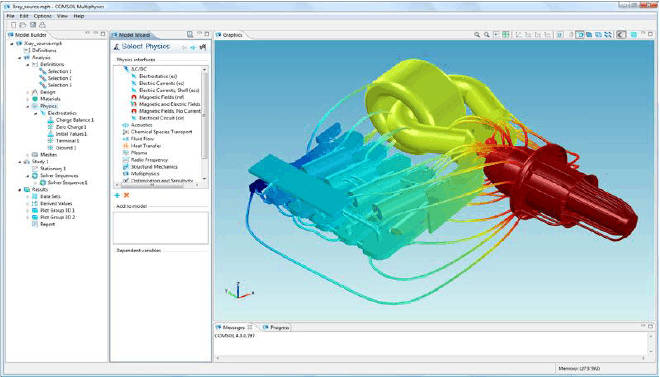Click the green Zoom Extents icon

[506, 35]
